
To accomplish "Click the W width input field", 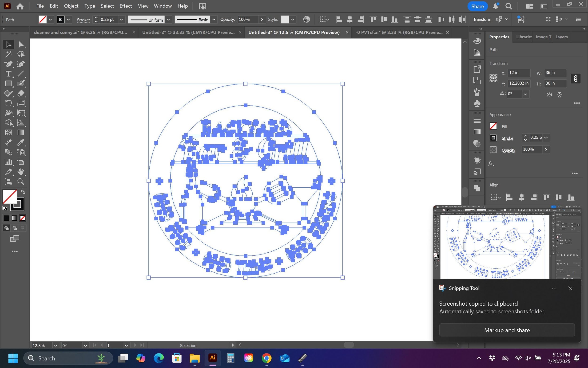I will (555, 73).
